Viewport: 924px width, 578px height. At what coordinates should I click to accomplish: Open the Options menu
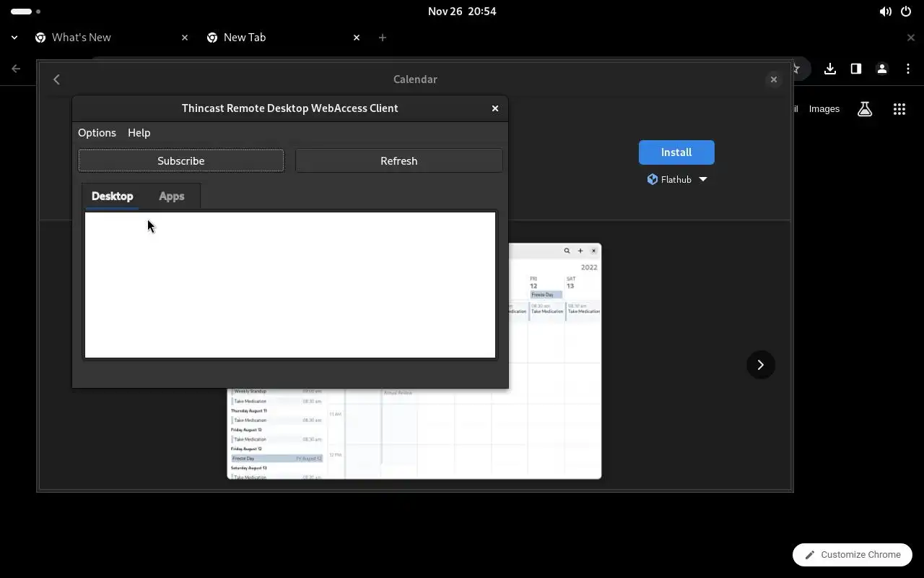(97, 133)
